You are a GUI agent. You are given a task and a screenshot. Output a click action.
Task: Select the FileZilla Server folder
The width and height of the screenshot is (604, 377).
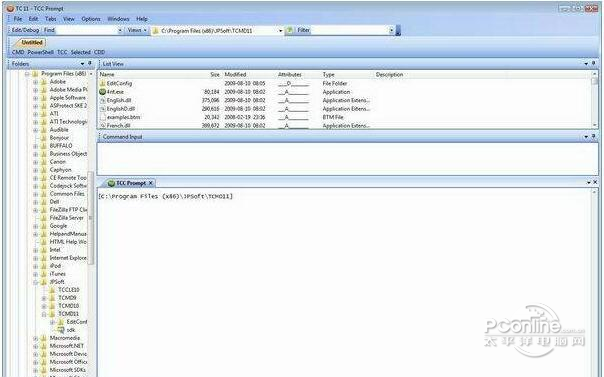coord(66,218)
